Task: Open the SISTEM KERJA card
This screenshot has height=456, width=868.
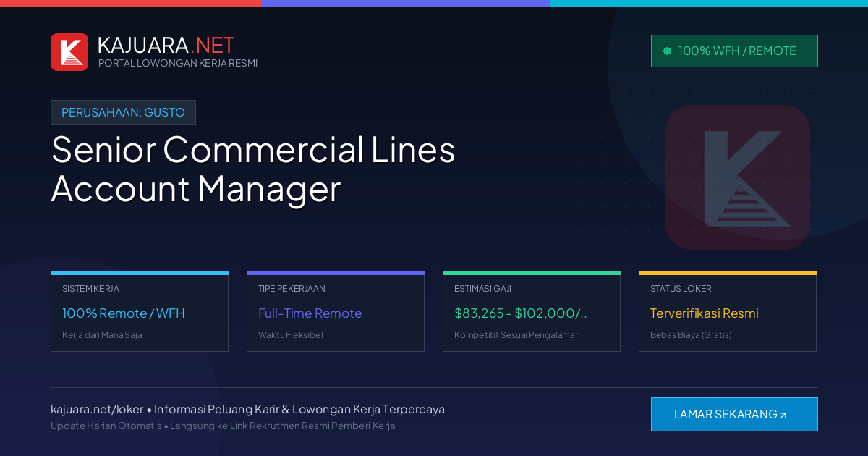Action: click(x=140, y=312)
